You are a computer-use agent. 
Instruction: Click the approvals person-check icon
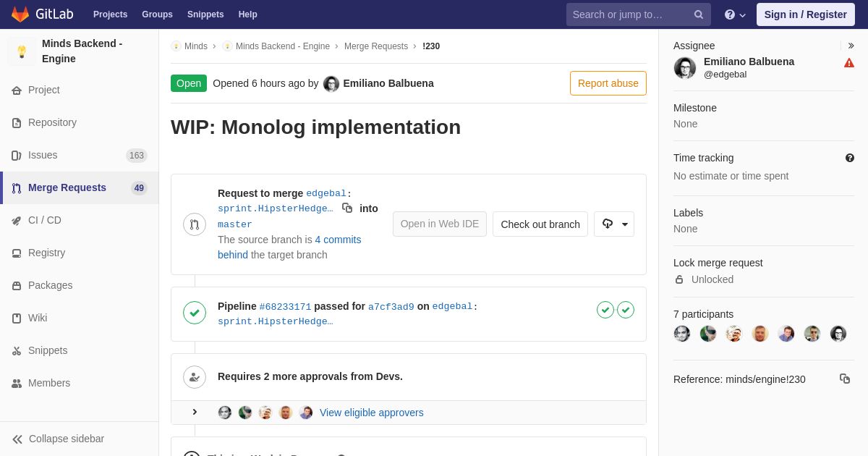195,377
